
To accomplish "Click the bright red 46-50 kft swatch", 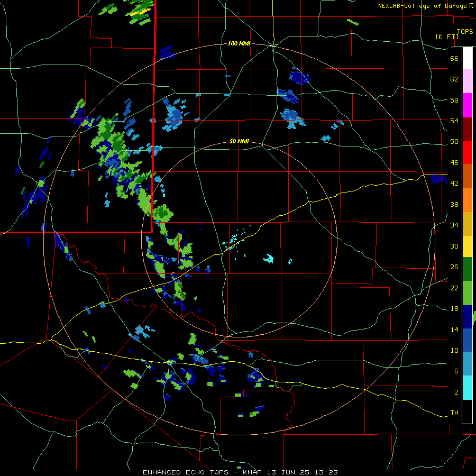I will pos(467,152).
